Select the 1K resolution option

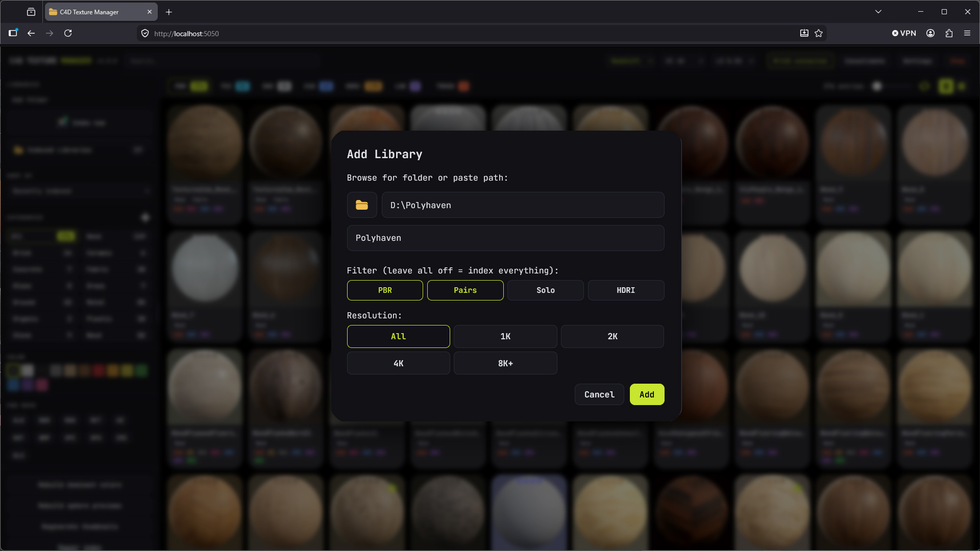505,337
